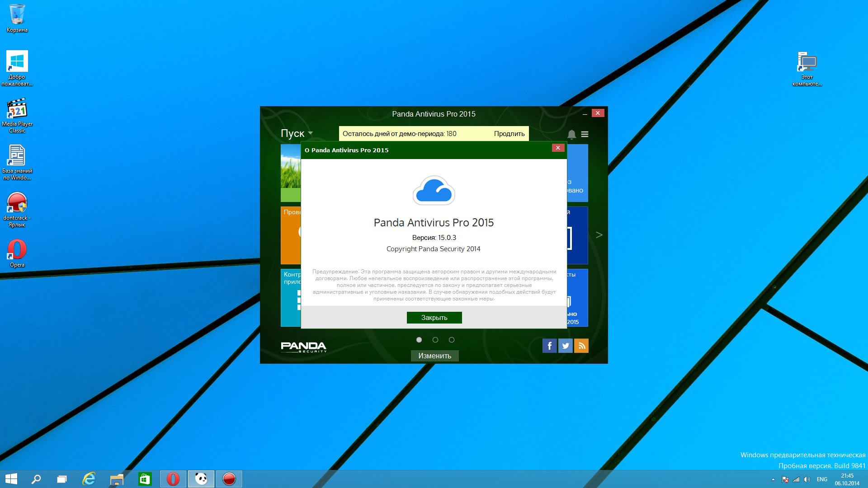
Task: Open the Добро пожаловать desktop shortcut
Action: pos(17,68)
